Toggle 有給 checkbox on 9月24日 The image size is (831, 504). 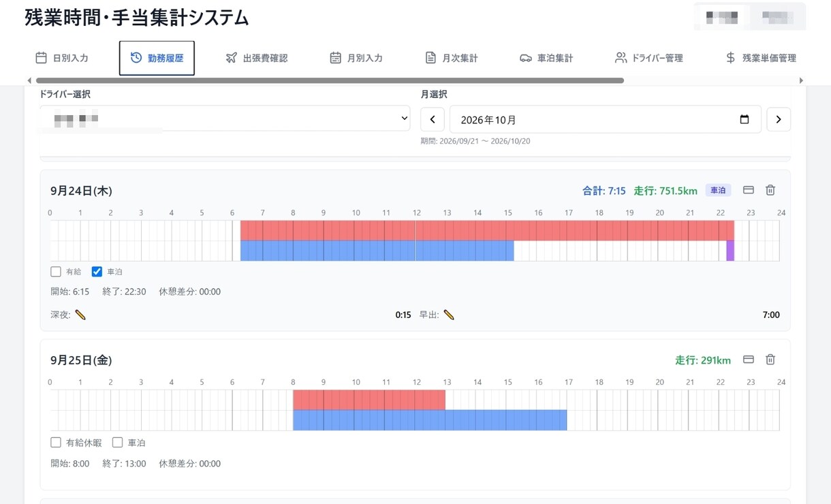56,272
